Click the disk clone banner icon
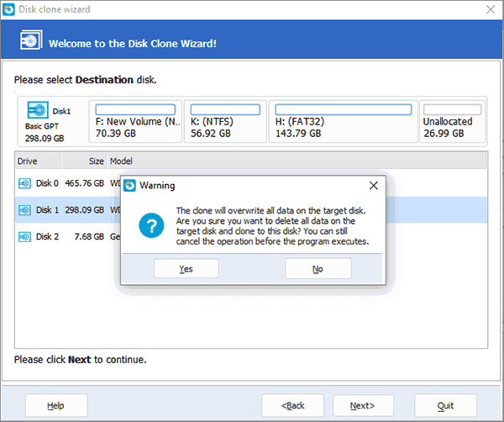This screenshot has height=422, width=504. pos(31,40)
